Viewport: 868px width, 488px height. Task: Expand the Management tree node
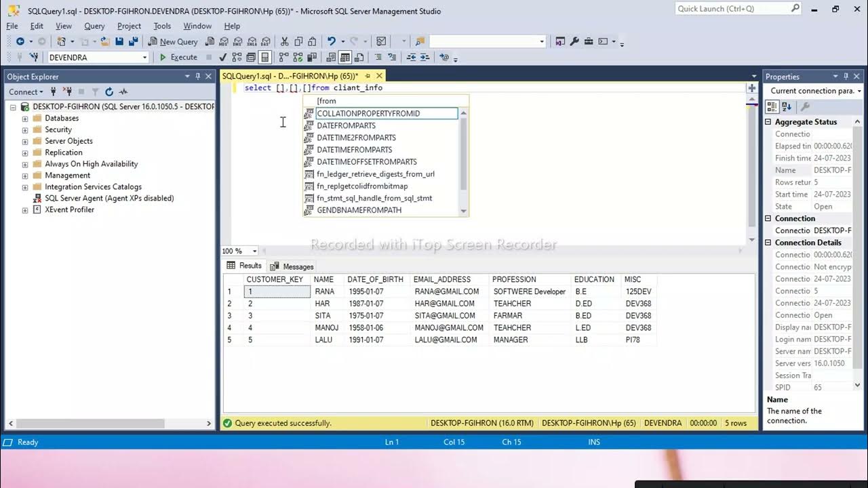[x=25, y=175]
